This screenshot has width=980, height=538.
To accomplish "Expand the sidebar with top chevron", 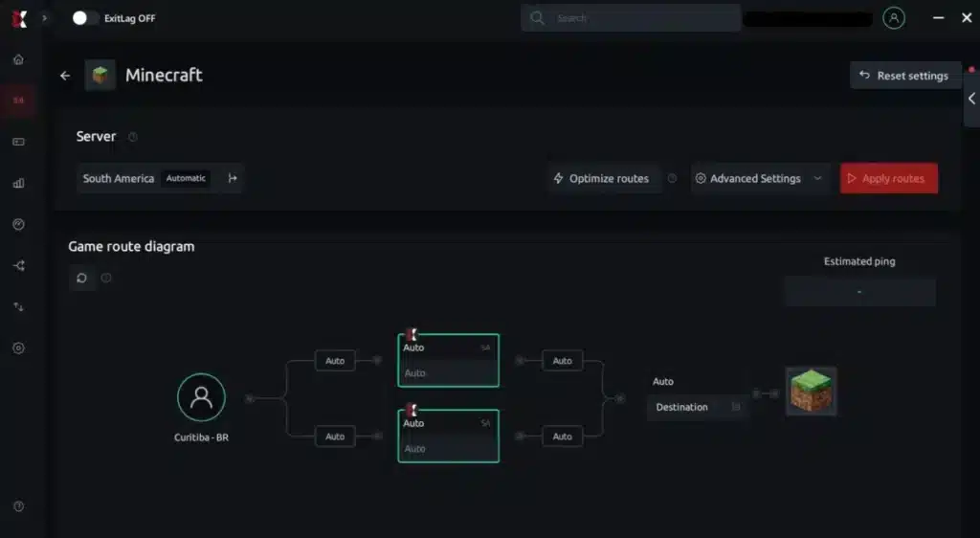I will 44,18.
